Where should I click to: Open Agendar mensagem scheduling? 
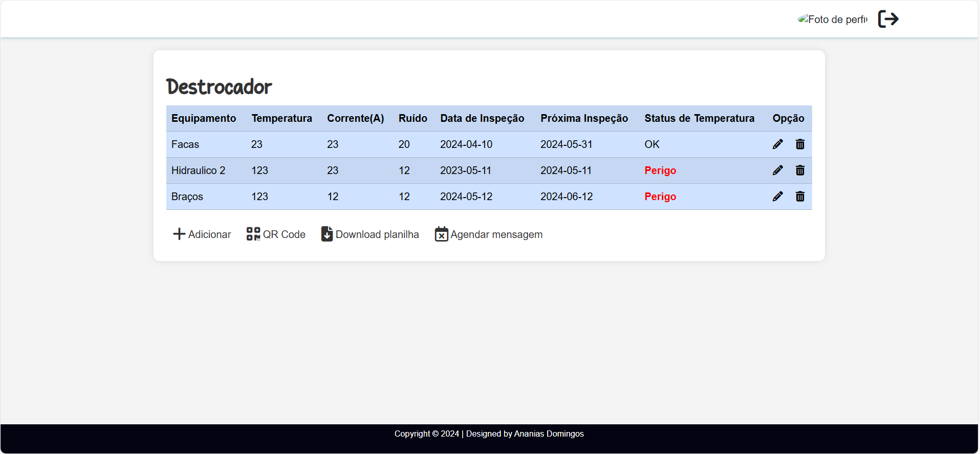(x=489, y=234)
